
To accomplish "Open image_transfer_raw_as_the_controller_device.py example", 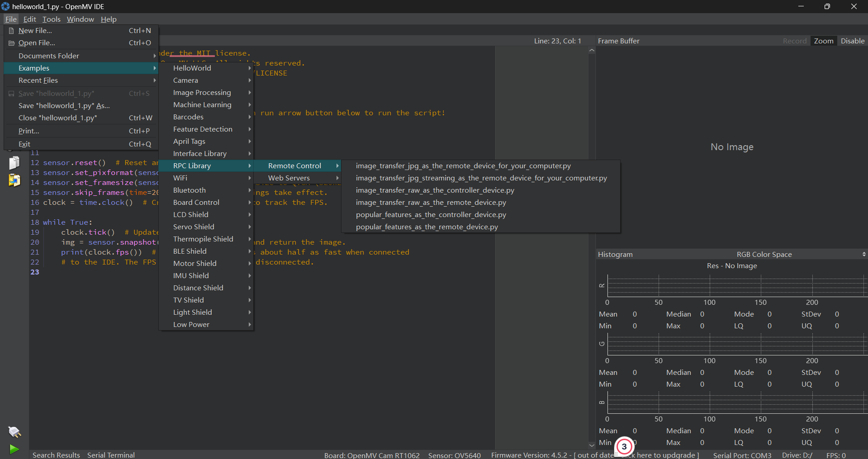I will pos(435,190).
